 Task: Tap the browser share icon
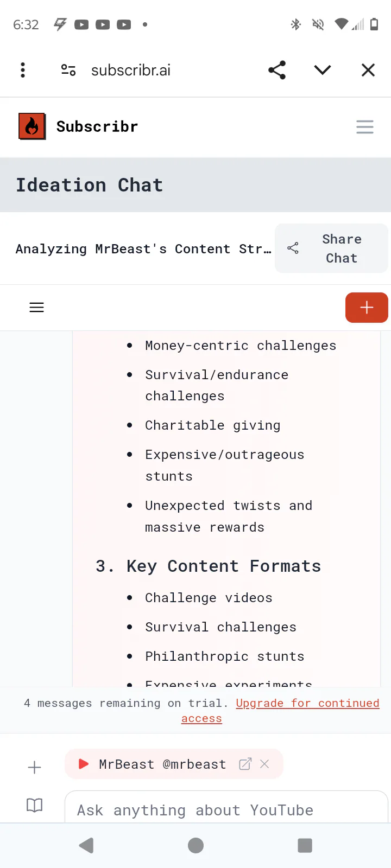[277, 70]
